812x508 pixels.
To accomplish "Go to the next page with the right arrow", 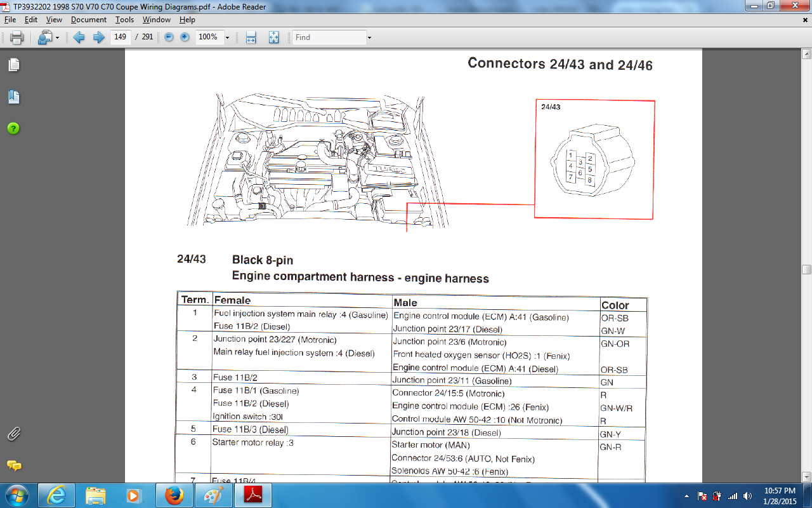I will (98, 37).
